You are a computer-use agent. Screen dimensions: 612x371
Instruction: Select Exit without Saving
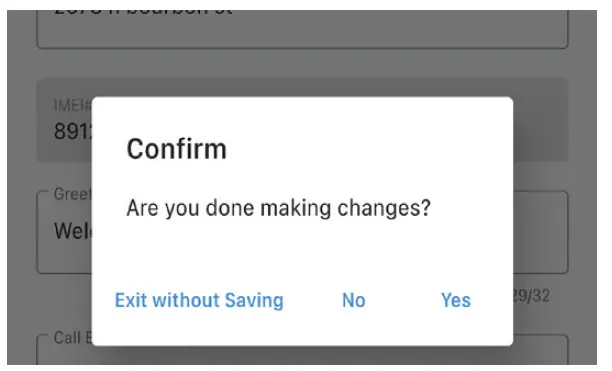199,300
